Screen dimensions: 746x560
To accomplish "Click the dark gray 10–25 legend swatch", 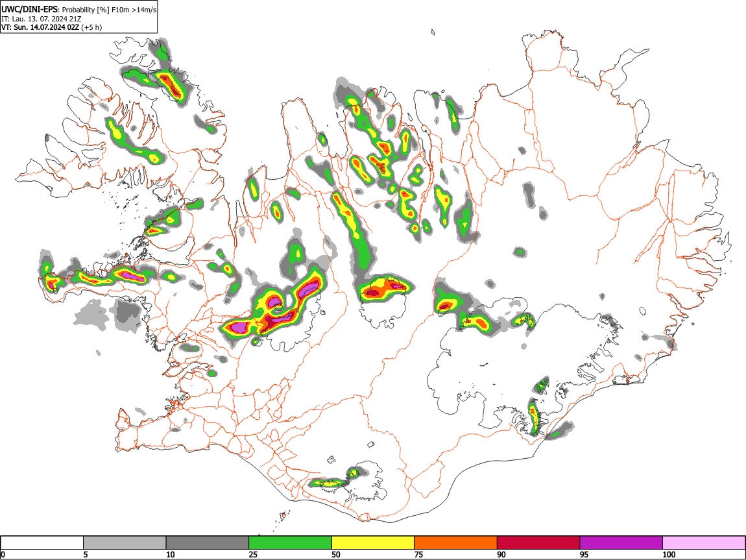I will (208, 543).
